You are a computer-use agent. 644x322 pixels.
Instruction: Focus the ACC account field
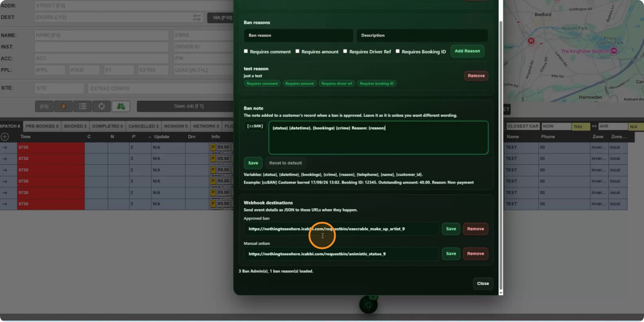point(102,59)
